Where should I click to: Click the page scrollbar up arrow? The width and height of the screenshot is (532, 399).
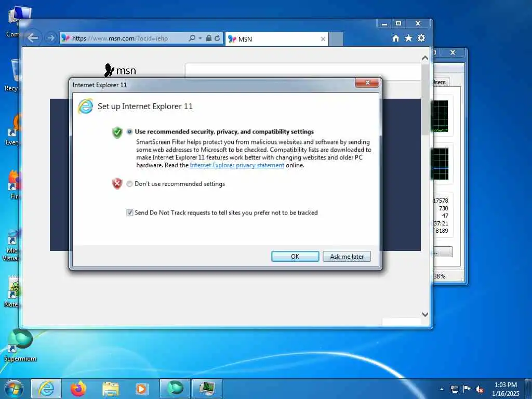click(425, 58)
